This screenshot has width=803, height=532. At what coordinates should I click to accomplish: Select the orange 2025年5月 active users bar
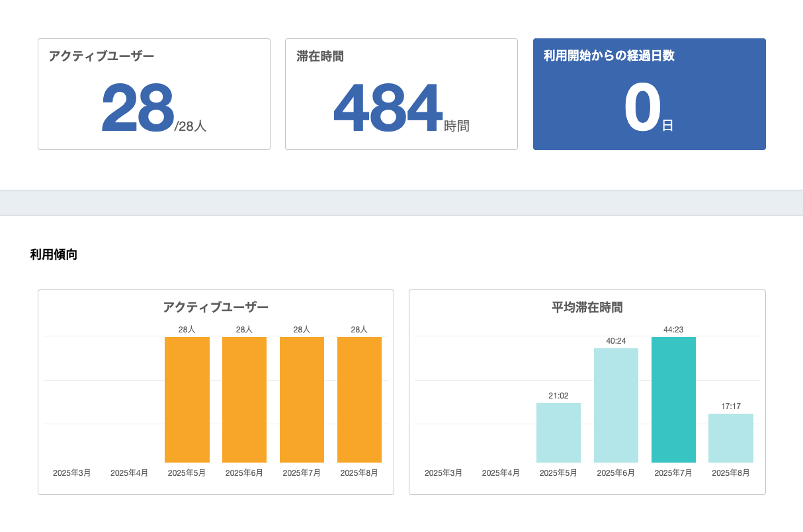click(187, 400)
